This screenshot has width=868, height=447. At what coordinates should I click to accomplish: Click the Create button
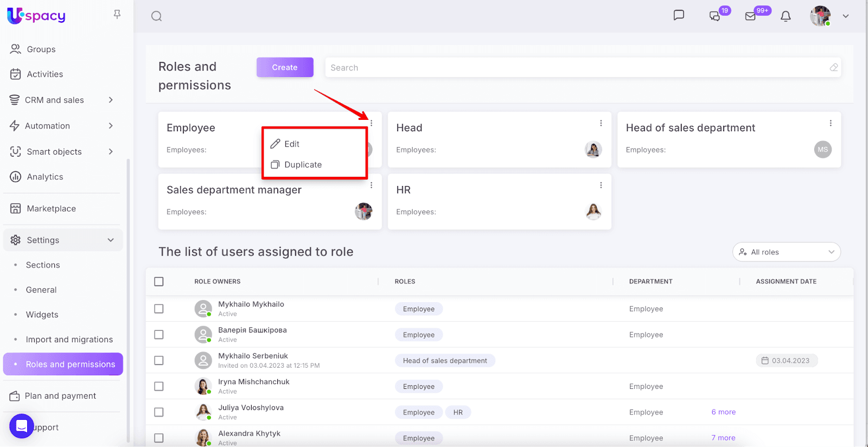285,67
